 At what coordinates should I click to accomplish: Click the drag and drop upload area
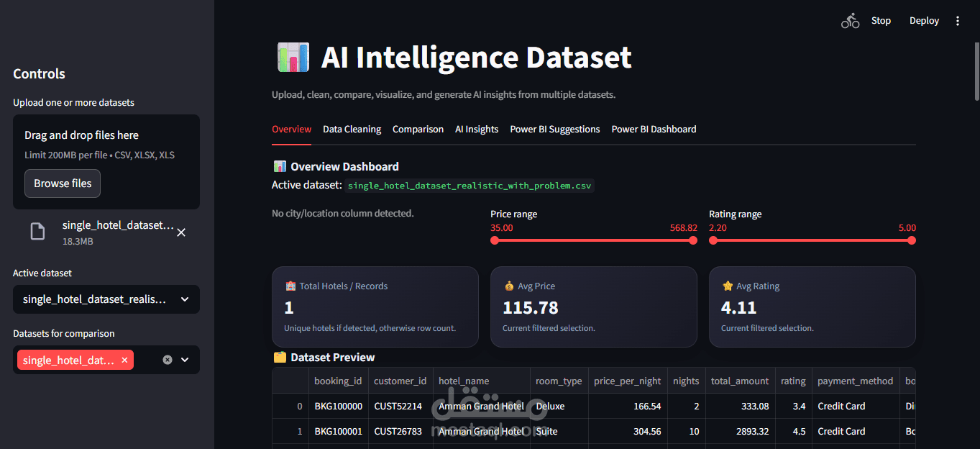tap(106, 162)
